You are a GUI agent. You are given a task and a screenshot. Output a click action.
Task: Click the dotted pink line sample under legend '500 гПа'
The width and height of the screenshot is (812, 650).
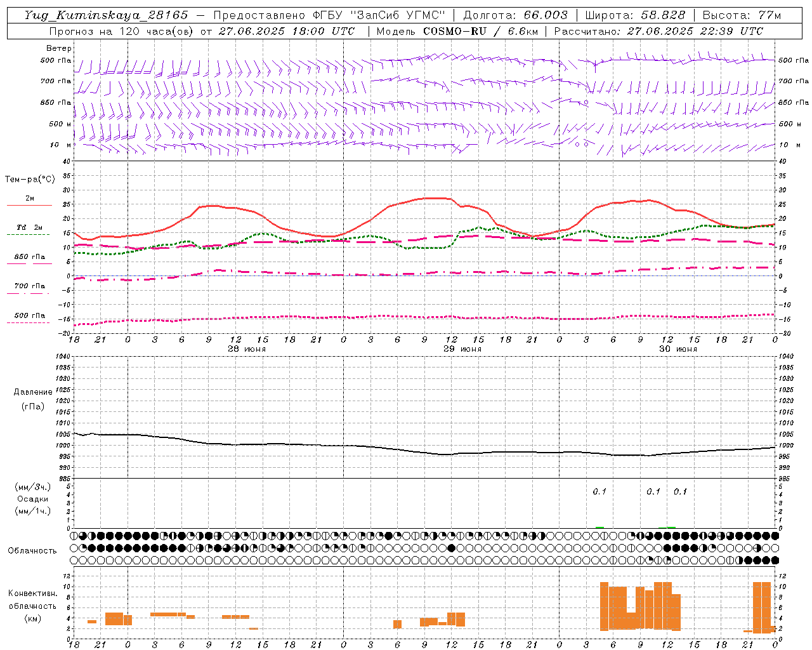pos(29,322)
